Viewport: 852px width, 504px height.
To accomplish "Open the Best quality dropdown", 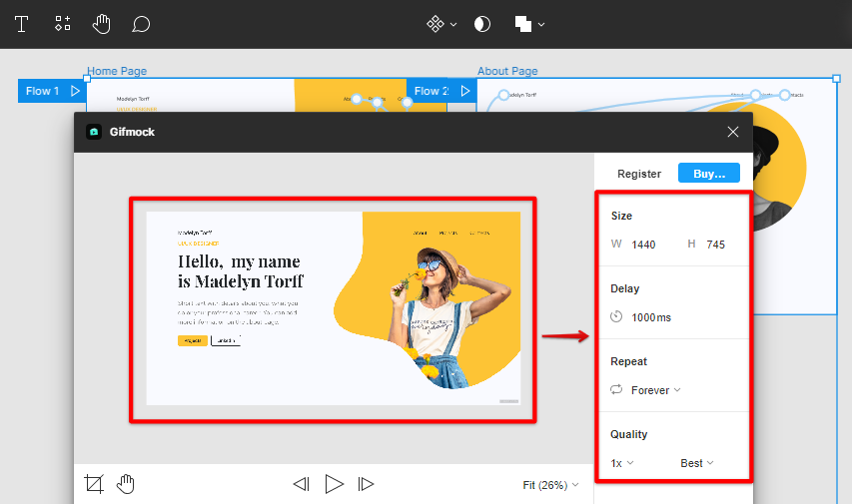I will tap(697, 463).
